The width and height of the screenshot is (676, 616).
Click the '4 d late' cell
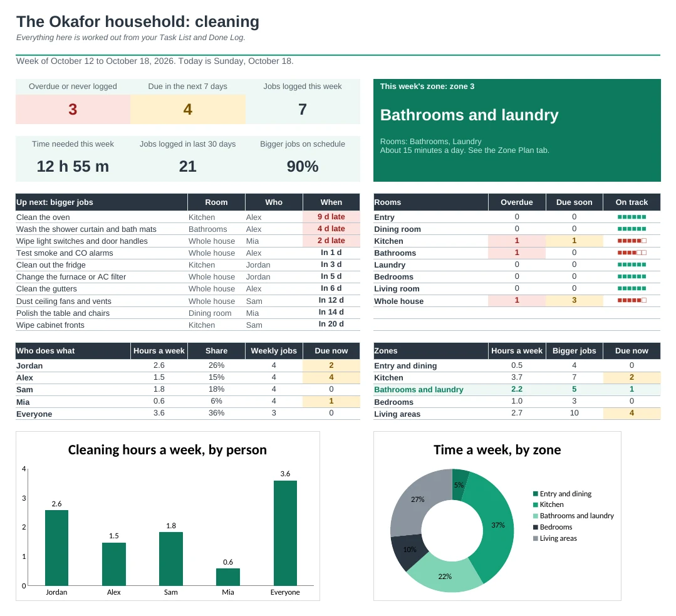click(x=331, y=229)
